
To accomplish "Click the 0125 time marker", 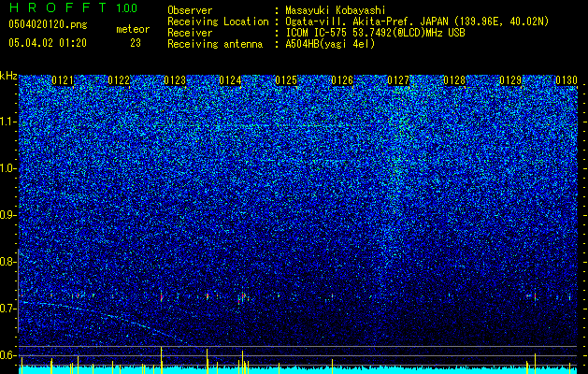I will (286, 80).
